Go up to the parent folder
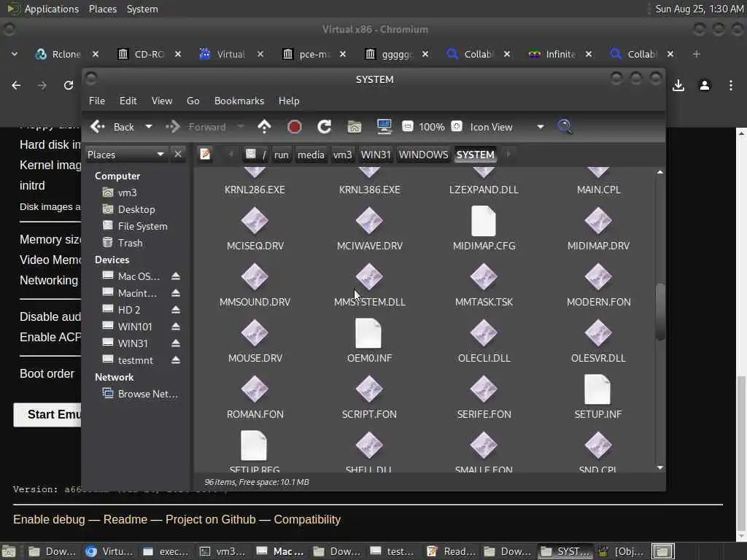The height and width of the screenshot is (560, 747). point(264,127)
